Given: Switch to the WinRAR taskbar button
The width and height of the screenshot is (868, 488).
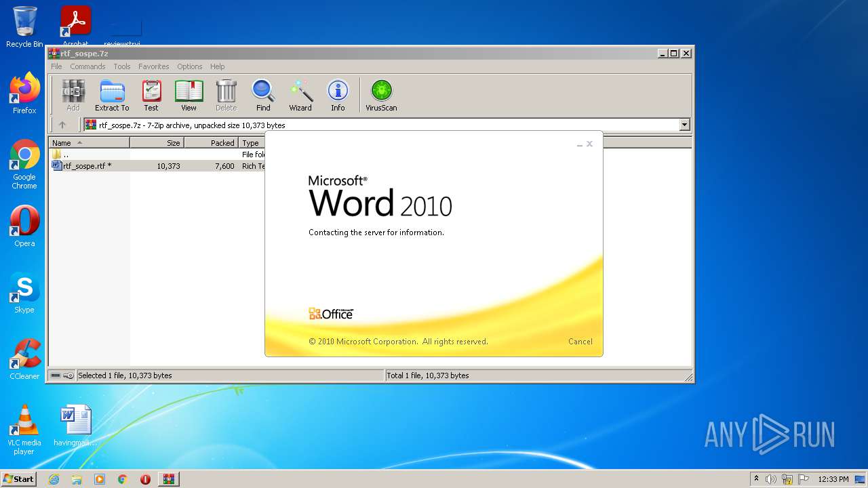Looking at the screenshot, I should point(169,479).
